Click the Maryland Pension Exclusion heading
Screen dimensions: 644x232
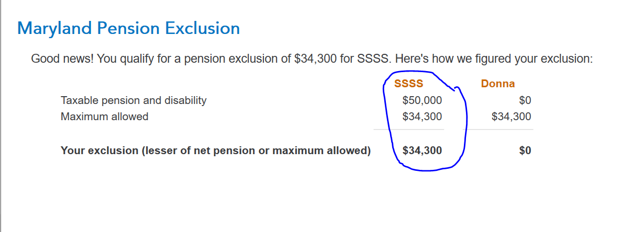[129, 28]
